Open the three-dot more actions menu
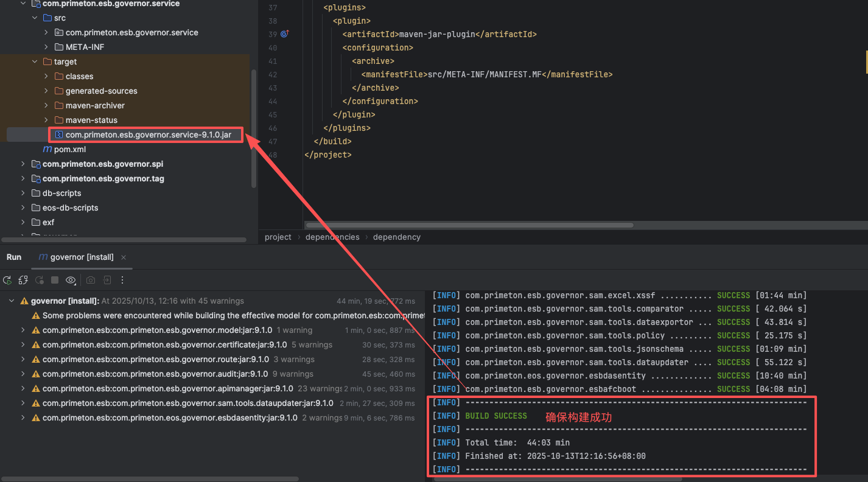This screenshot has height=482, width=868. 122,280
